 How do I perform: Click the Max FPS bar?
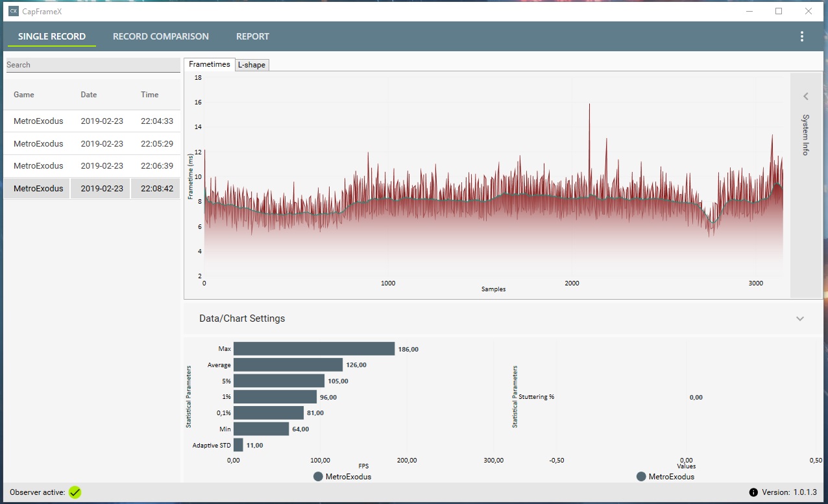pyautogui.click(x=314, y=349)
